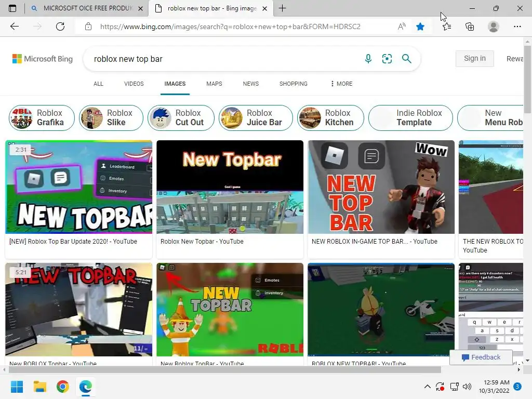Choose the Roblox Juice Bar suggestion chip

pyautogui.click(x=256, y=118)
